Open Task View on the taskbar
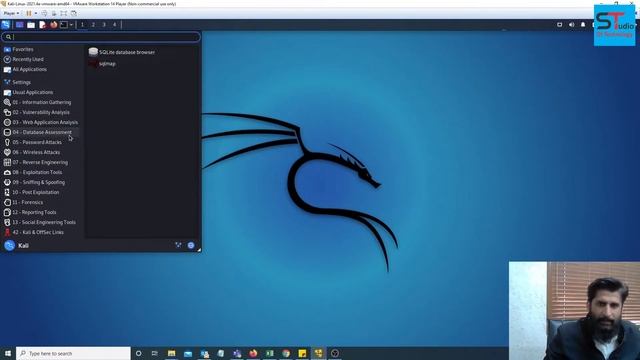640x360 pixels. 155,353
